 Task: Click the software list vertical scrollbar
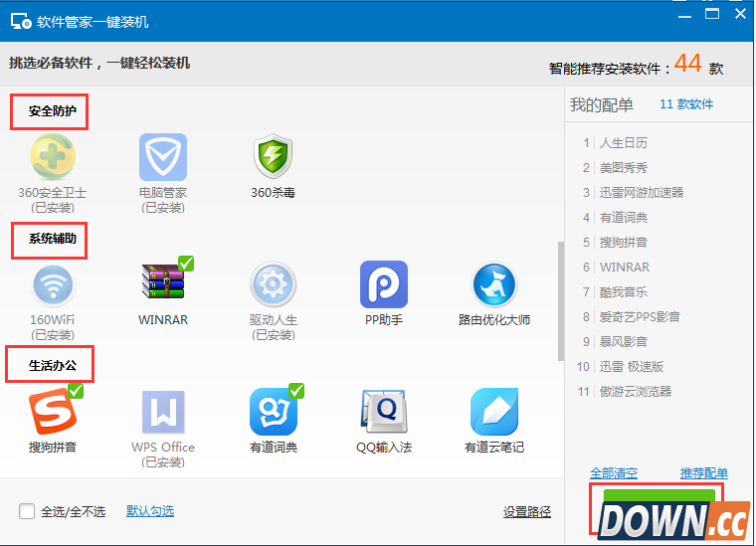pyautogui.click(x=561, y=300)
